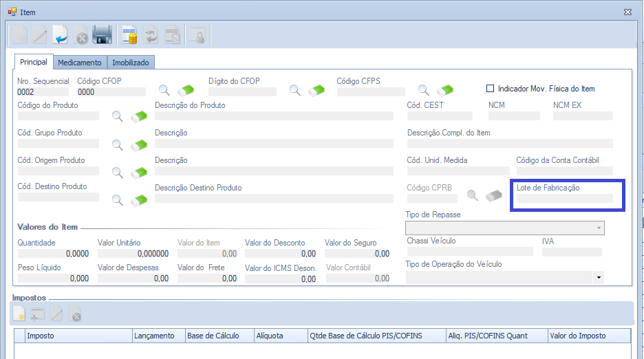Click the Valor de Despesas field
Screen dimensions: 644x359
pyautogui.click(x=133, y=278)
